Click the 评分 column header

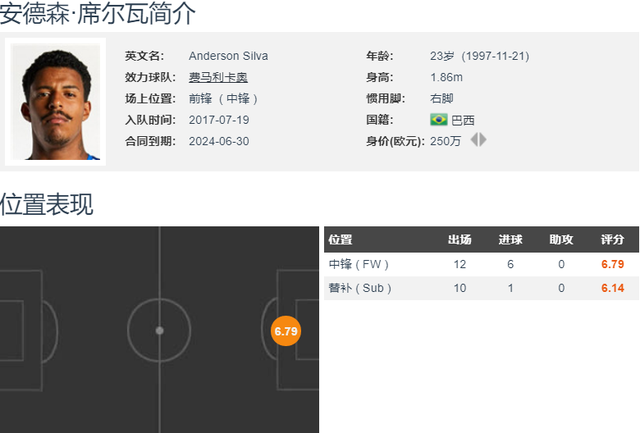click(x=613, y=240)
